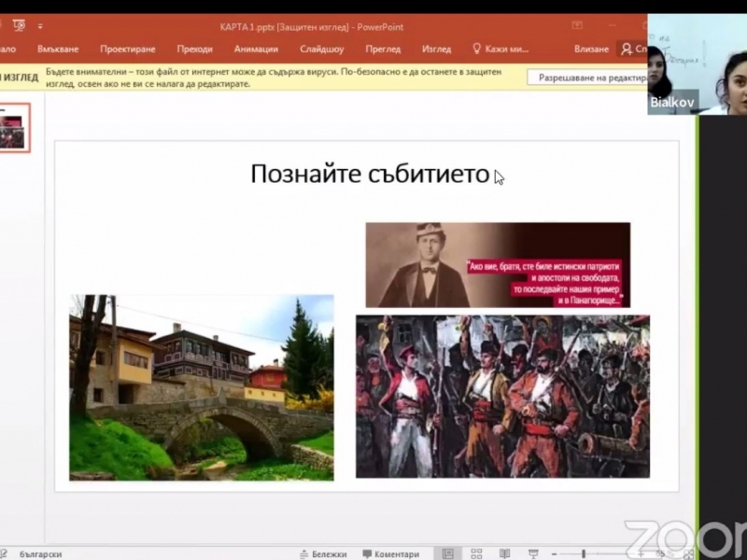
Task: Click the share person icon
Action: pos(627,49)
